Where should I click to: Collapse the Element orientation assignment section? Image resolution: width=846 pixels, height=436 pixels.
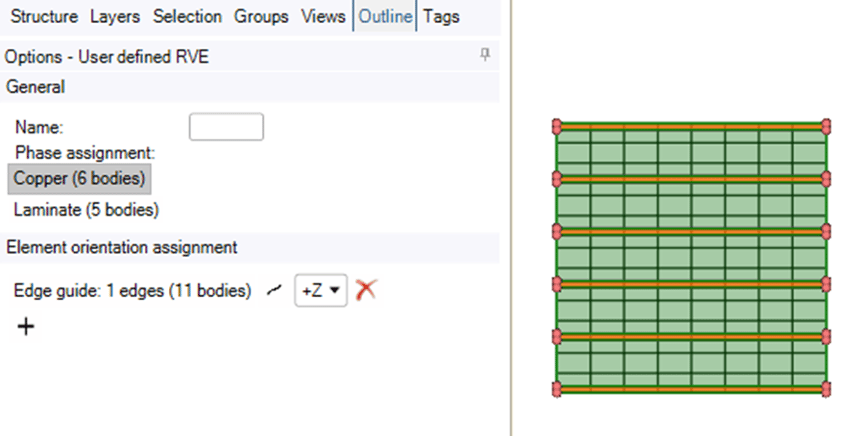(x=121, y=246)
